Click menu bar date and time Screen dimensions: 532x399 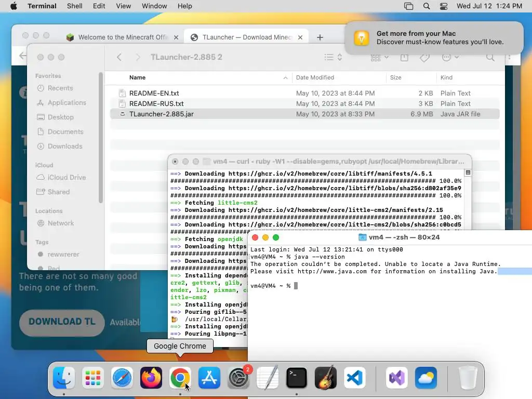click(x=489, y=6)
